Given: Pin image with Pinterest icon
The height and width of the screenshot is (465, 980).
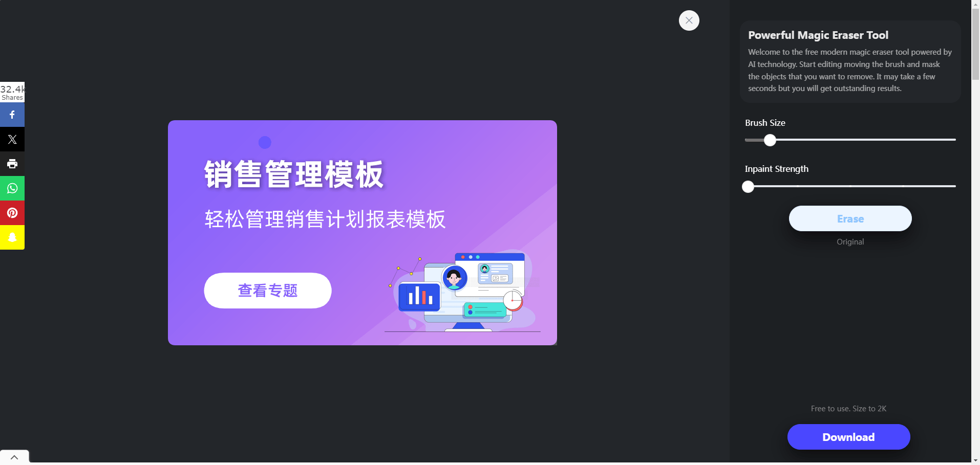Looking at the screenshot, I should tap(12, 213).
